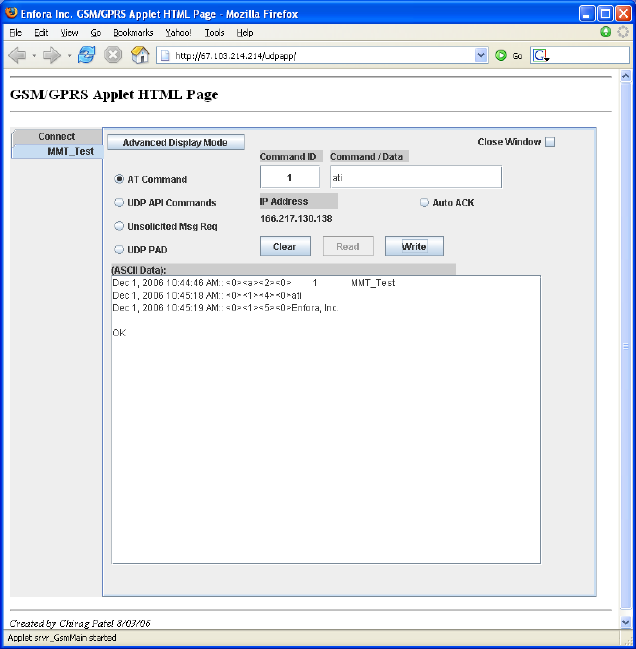Select the UDP PAD radio button

click(119, 249)
